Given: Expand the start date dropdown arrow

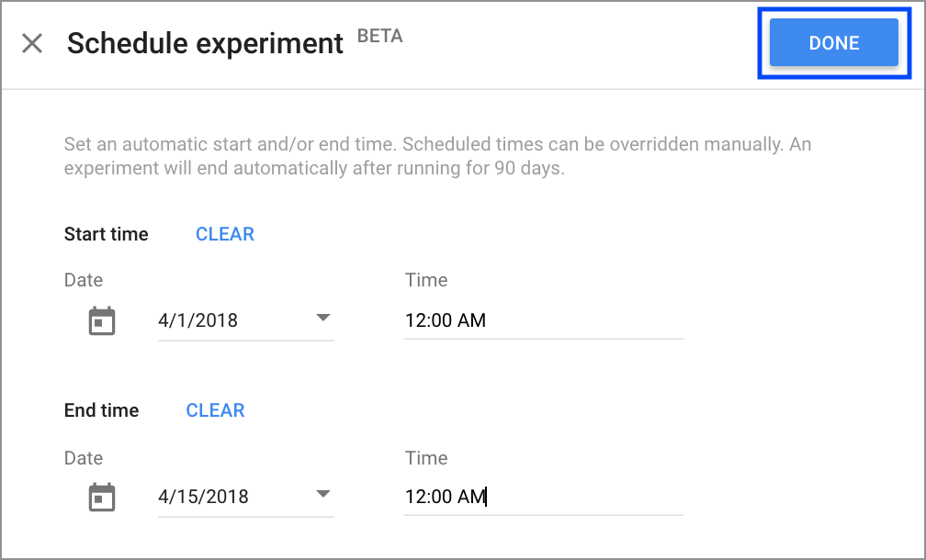Looking at the screenshot, I should click(322, 319).
